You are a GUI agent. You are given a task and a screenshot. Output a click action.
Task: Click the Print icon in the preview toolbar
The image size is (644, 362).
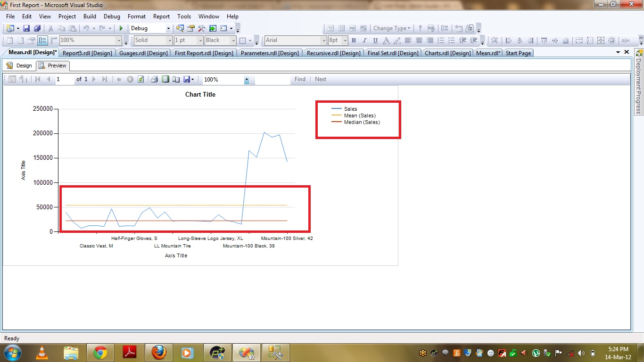pos(154,79)
